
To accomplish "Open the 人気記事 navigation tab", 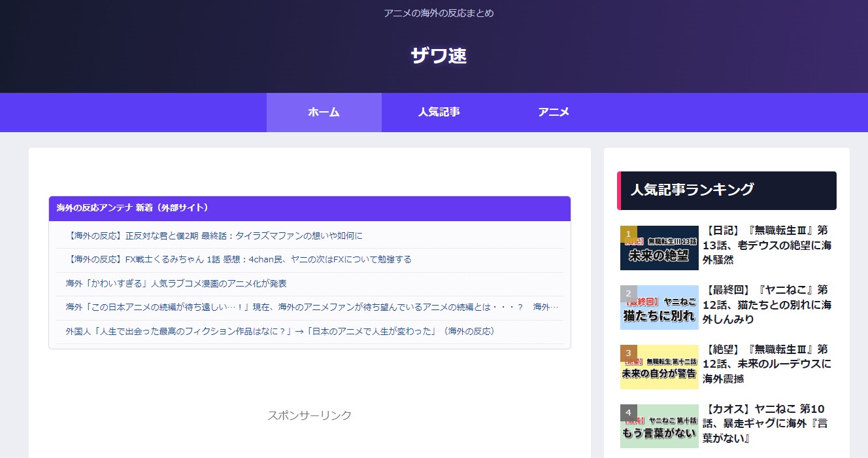I will 439,112.
